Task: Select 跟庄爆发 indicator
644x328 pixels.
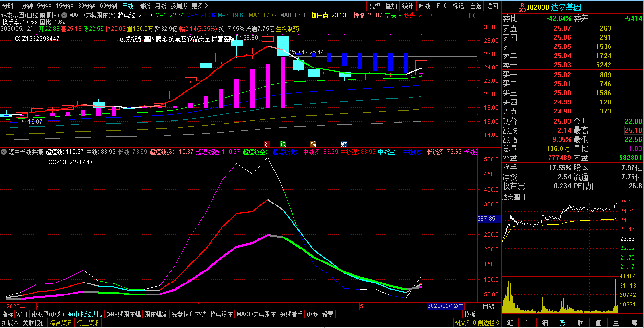Action: [156, 315]
